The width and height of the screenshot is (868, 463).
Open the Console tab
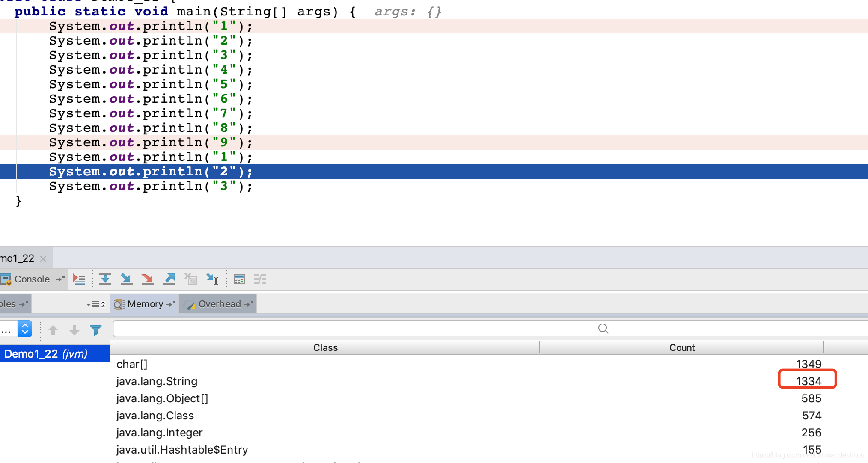[x=32, y=279]
